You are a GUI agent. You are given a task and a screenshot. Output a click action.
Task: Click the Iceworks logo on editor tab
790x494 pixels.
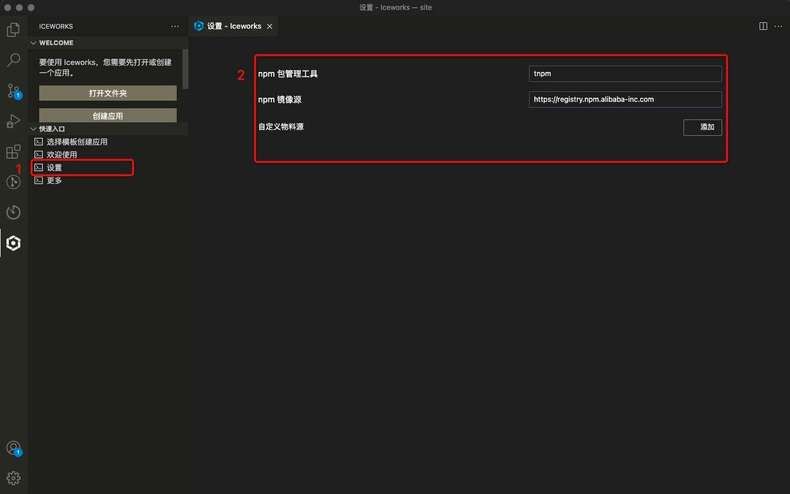(x=199, y=26)
